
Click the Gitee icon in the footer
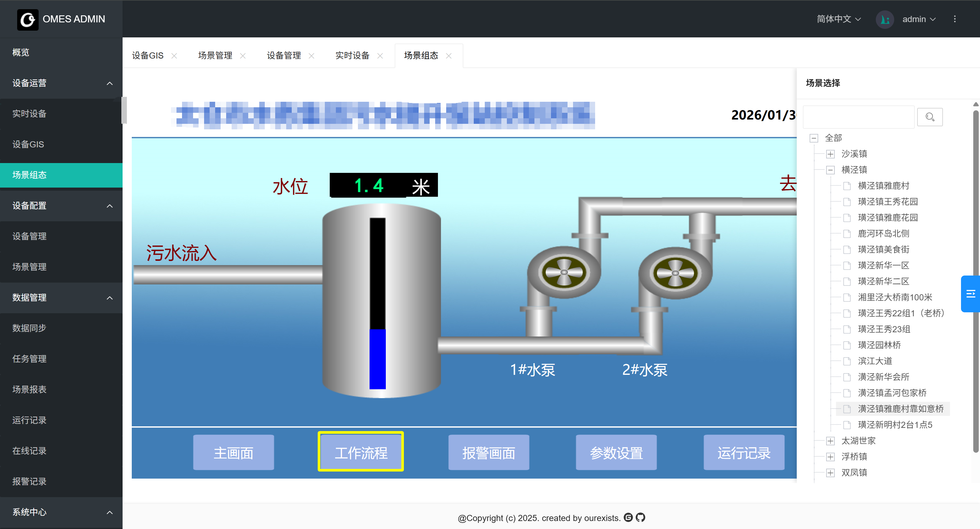629,518
